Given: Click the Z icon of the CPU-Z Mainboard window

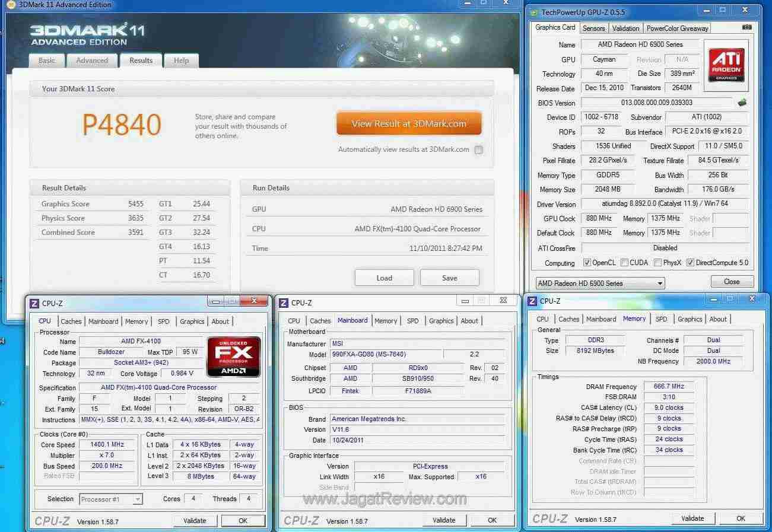Looking at the screenshot, I should (x=283, y=303).
